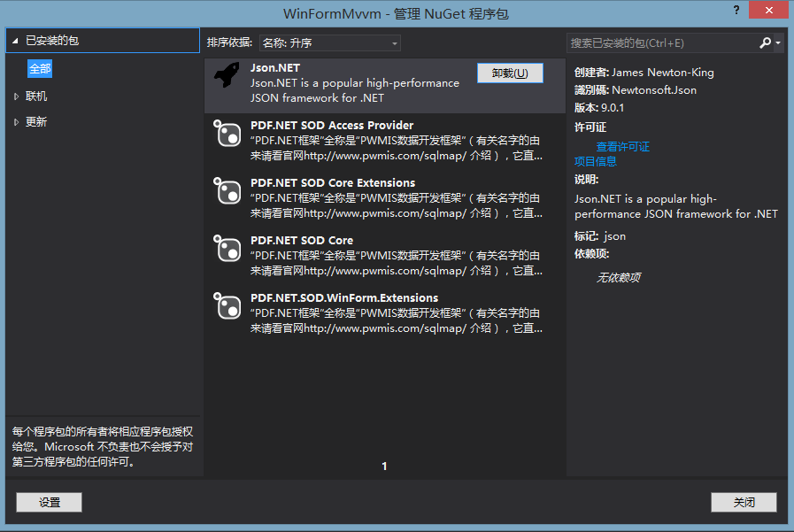
Task: Click the 无依赖项 dependencies text
Action: coord(618,277)
